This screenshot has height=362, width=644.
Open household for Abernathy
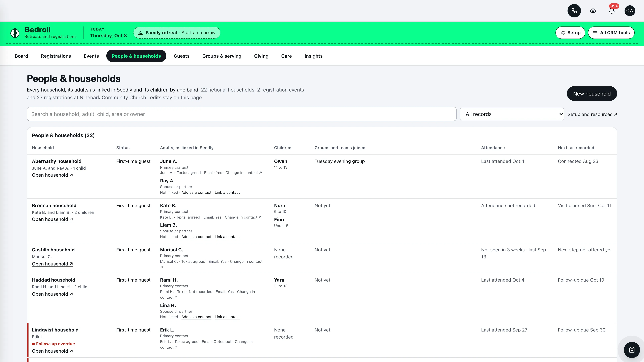[52, 175]
